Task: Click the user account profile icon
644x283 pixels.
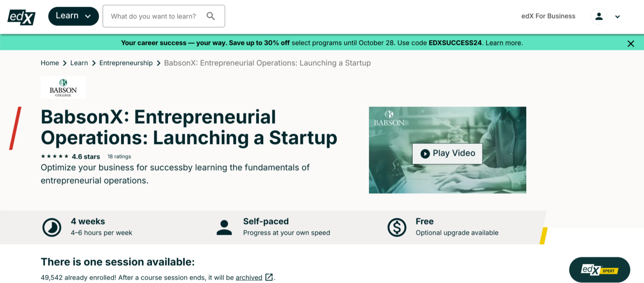Action: [x=599, y=16]
